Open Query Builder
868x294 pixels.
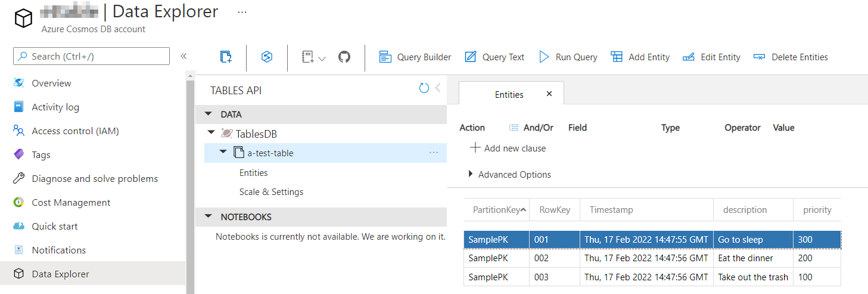click(415, 57)
